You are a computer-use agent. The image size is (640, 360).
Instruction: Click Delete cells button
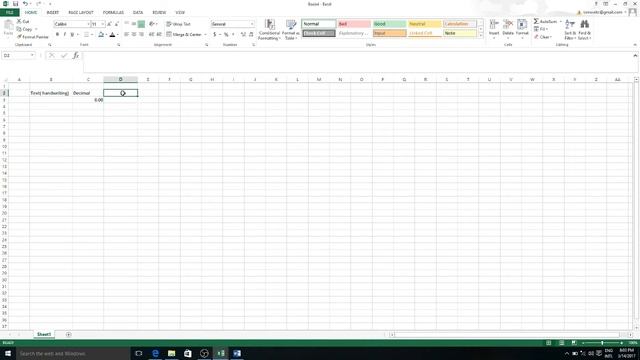click(x=508, y=29)
